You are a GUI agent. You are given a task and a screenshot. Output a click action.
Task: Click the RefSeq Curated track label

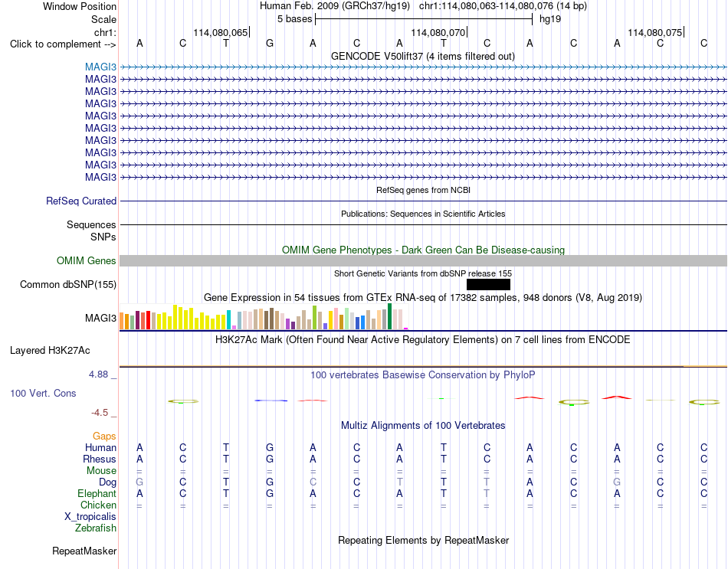click(x=80, y=201)
